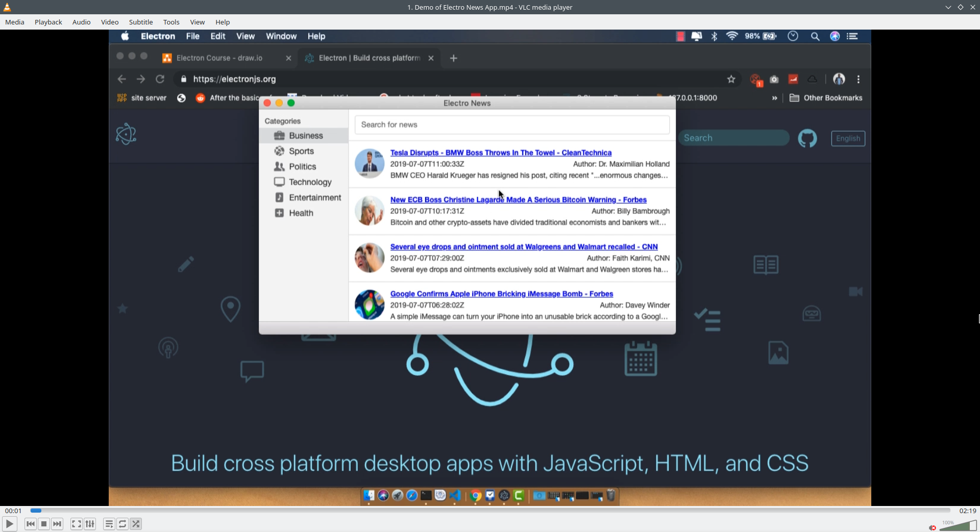This screenshot has height=532, width=980.
Task: Toggle the VLC playlist view
Action: [x=109, y=524]
